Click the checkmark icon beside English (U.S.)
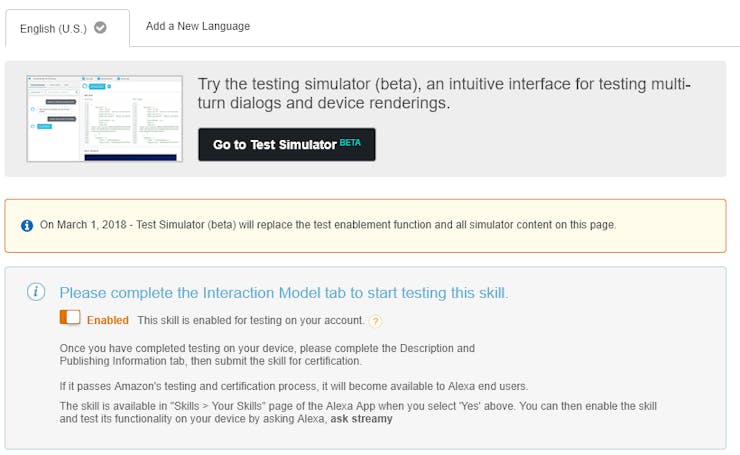The image size is (740, 455). pyautogui.click(x=100, y=28)
